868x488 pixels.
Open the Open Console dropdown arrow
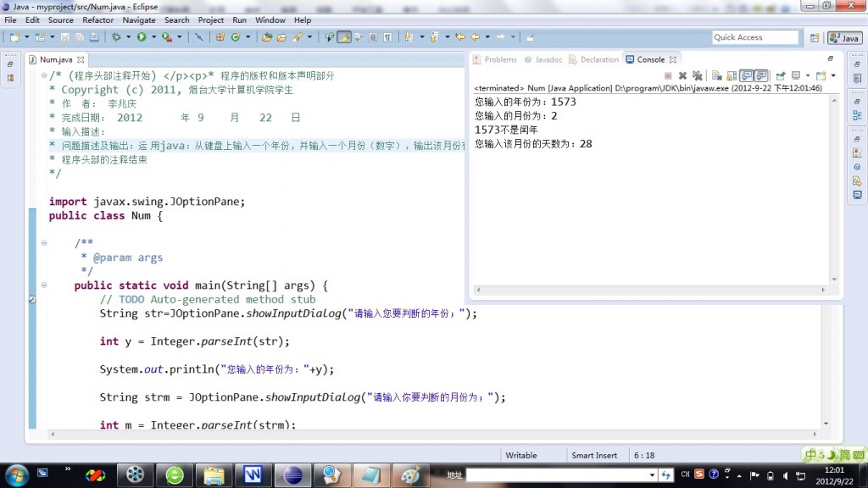point(833,75)
